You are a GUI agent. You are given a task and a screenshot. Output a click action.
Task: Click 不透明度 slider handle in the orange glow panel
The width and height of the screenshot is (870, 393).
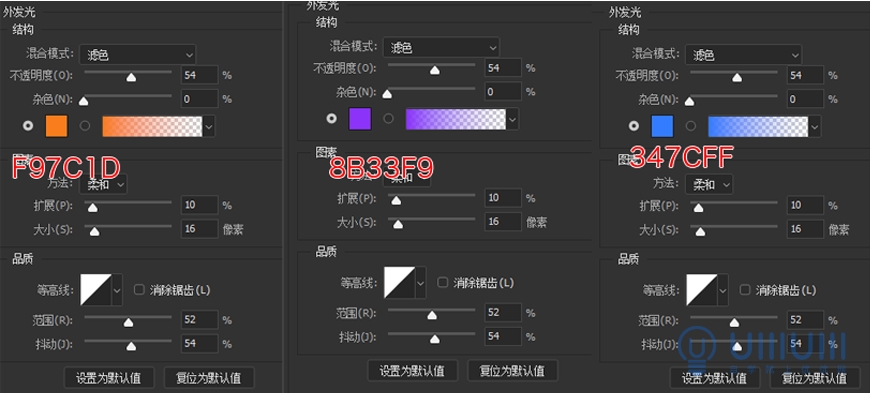click(131, 78)
